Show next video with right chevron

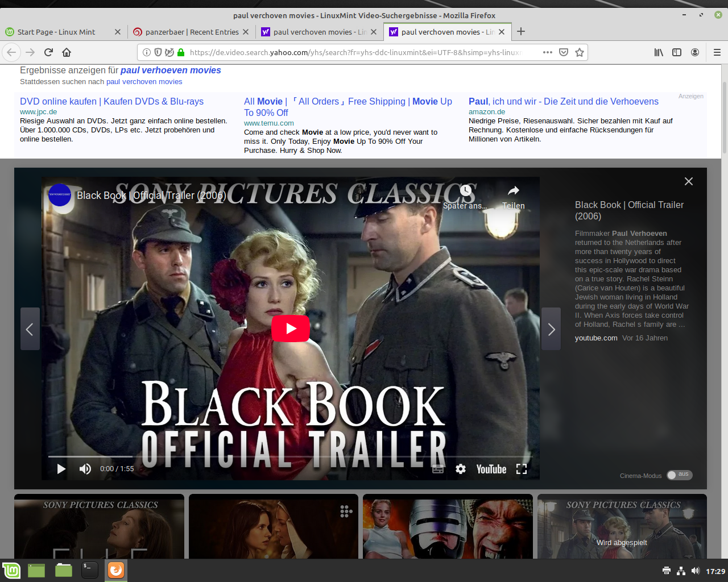(x=551, y=329)
